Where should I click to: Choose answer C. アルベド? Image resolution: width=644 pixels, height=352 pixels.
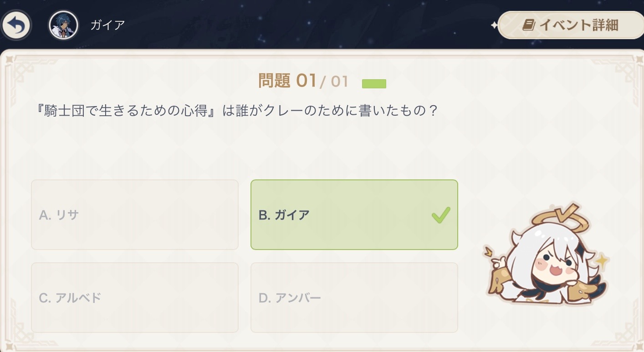pyautogui.click(x=134, y=298)
